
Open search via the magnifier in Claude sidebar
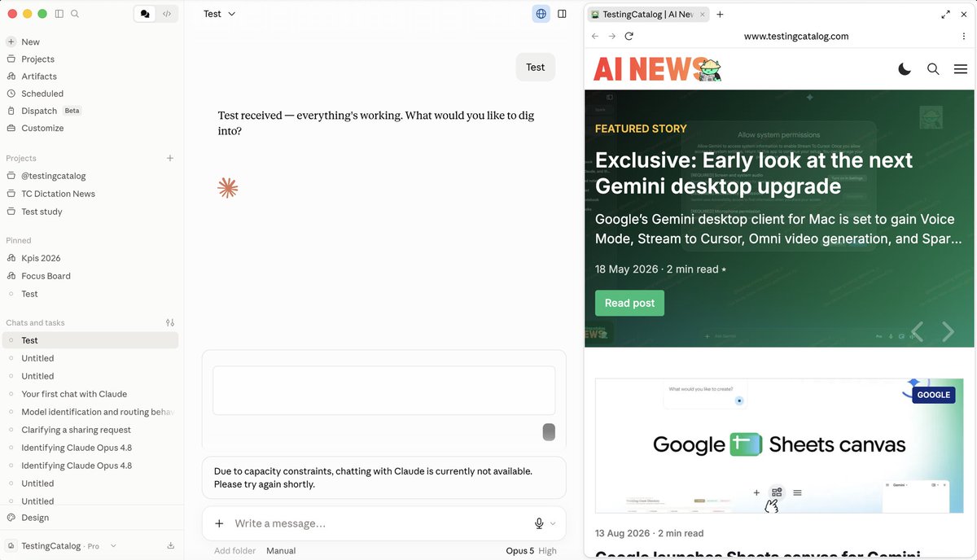pyautogui.click(x=75, y=14)
